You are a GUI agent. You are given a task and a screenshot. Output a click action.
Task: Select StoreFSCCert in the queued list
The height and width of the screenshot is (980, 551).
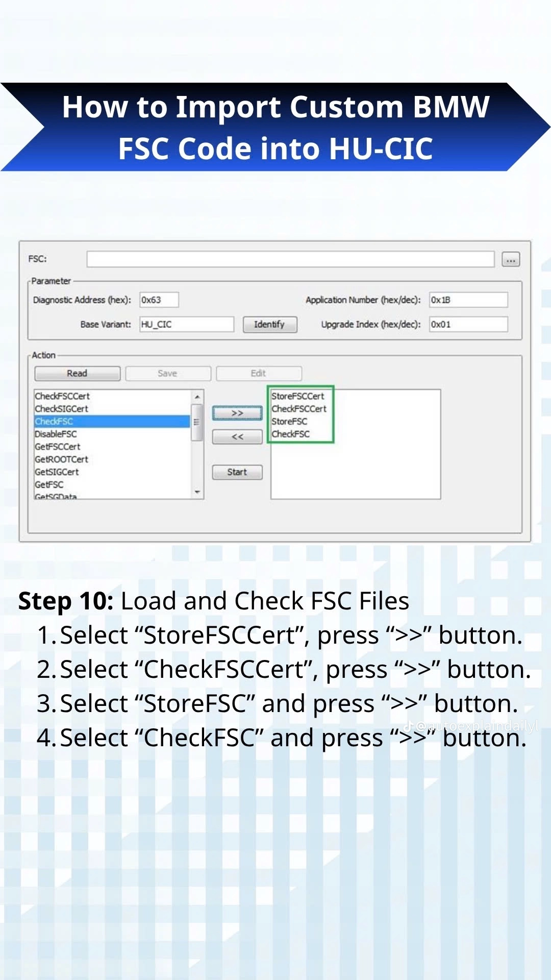(x=298, y=396)
